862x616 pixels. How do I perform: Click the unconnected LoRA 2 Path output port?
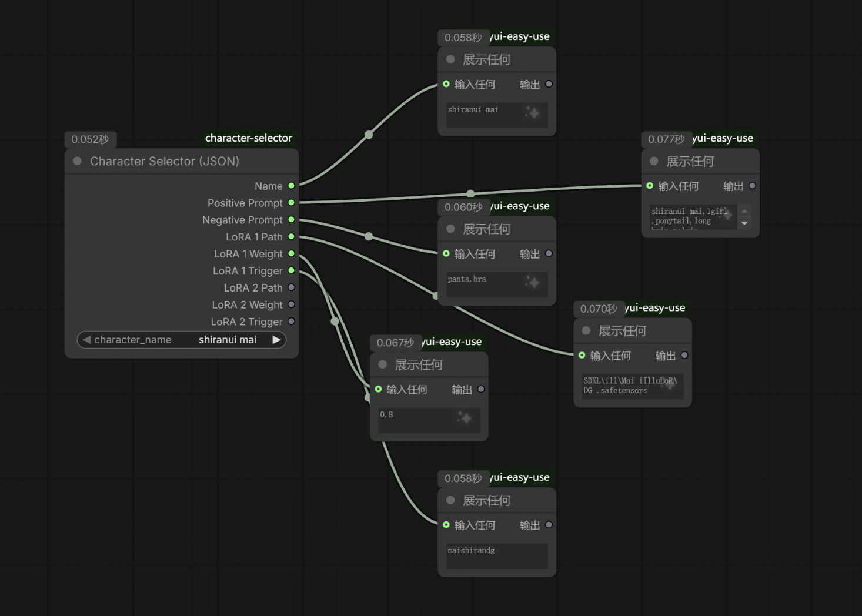click(x=291, y=287)
